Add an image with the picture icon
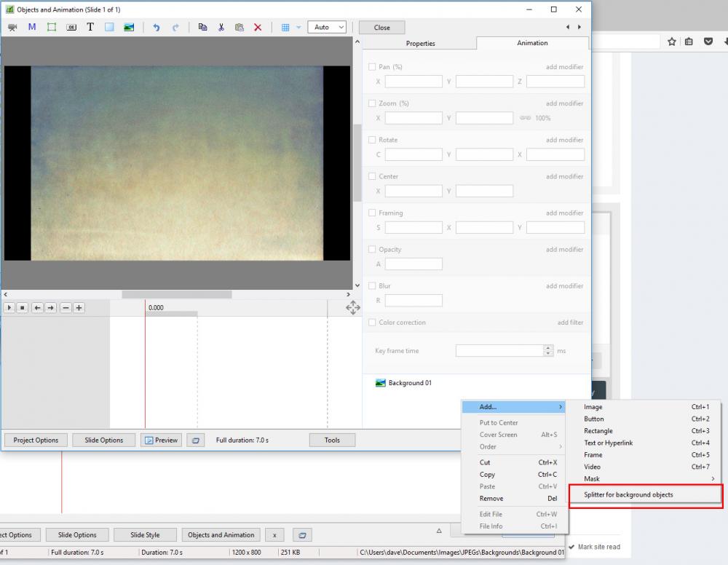 pos(129,27)
